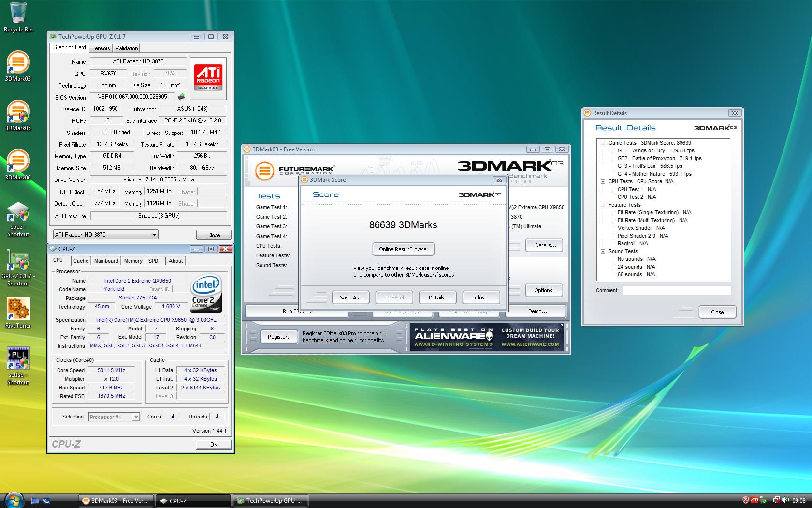
Task: Click Close button in Result Details window
Action: tap(717, 312)
